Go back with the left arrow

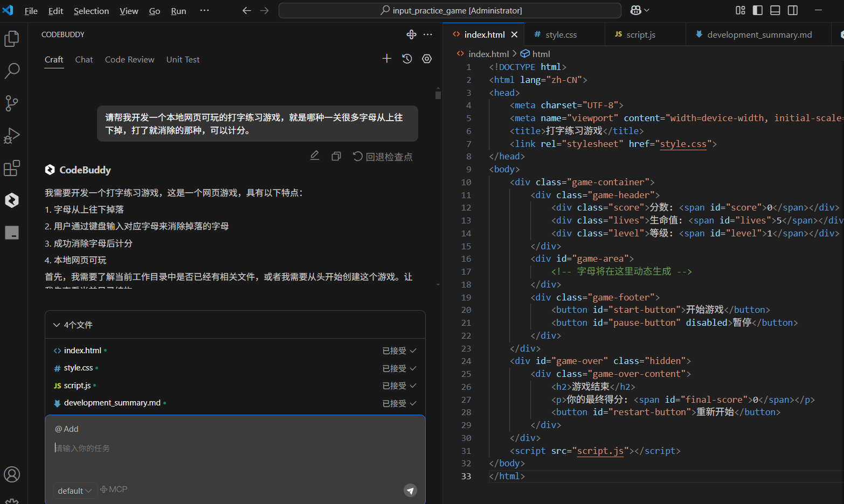coord(247,10)
